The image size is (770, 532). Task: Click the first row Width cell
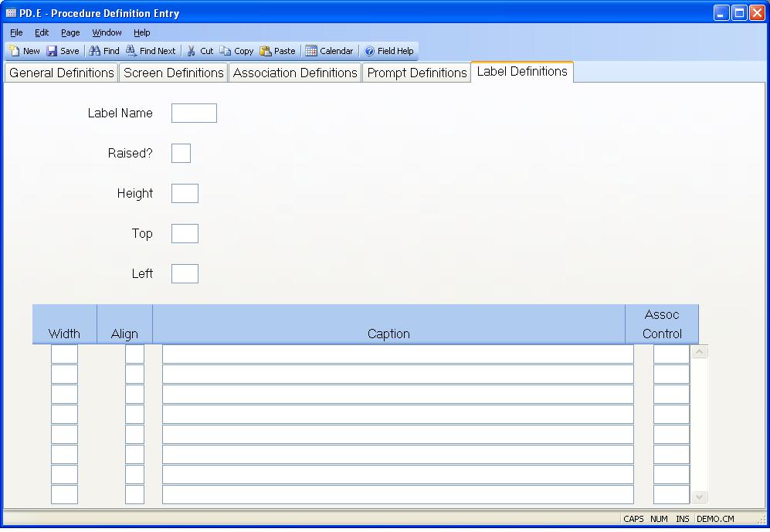click(64, 354)
